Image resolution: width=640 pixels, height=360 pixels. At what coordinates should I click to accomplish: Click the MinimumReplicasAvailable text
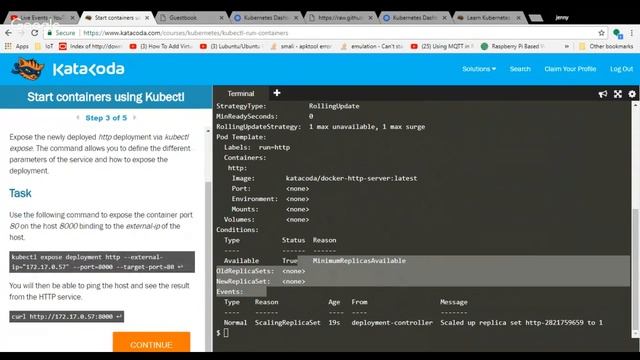coord(359,260)
